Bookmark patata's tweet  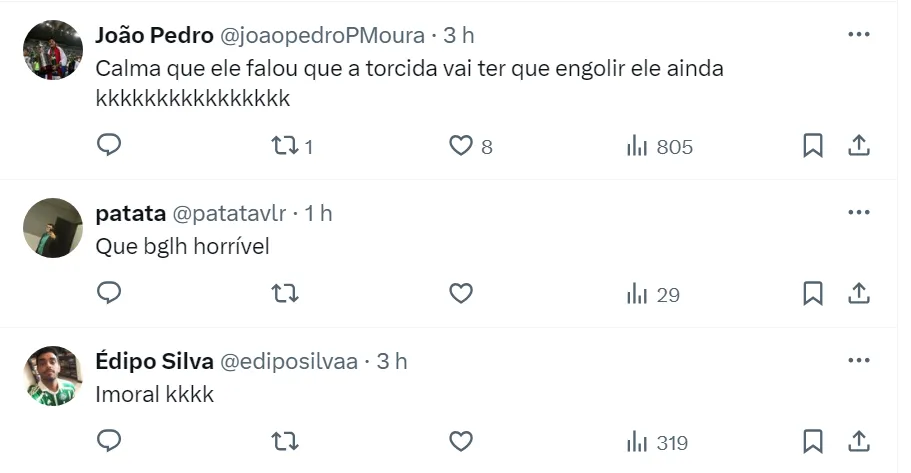pos(813,293)
